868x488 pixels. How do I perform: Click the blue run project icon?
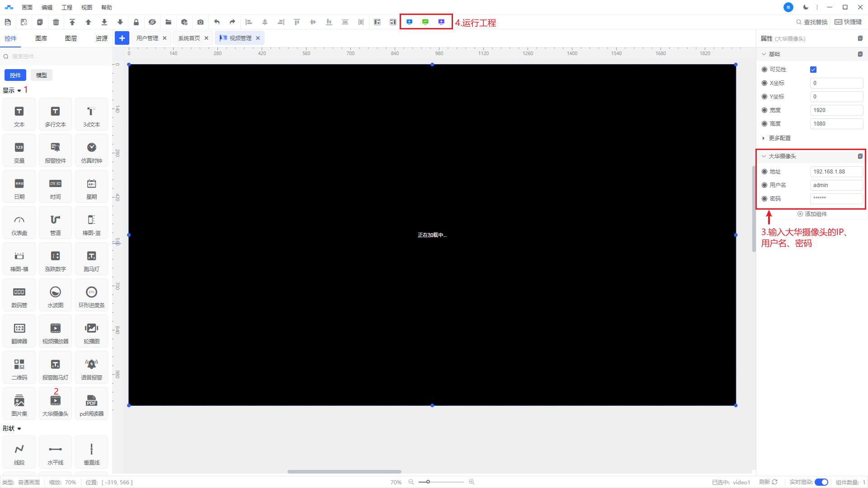pos(409,22)
